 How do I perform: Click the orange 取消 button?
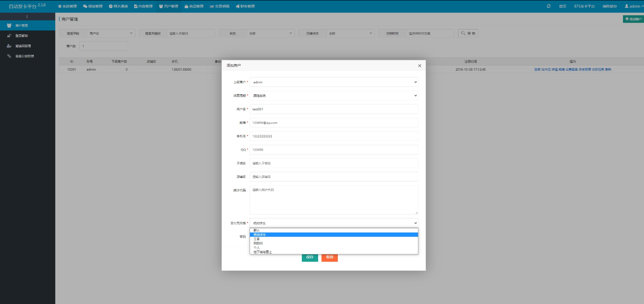point(329,257)
